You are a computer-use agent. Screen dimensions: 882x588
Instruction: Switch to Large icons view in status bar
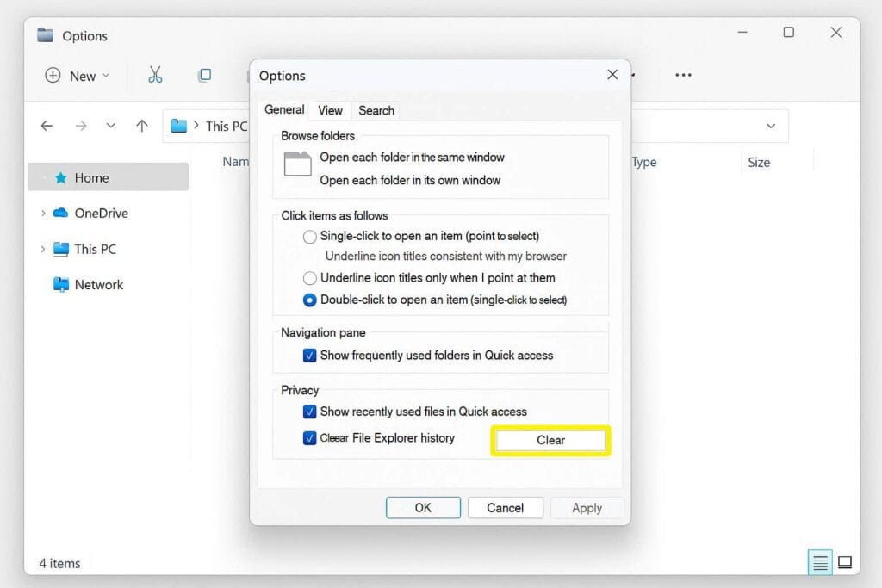click(845, 562)
